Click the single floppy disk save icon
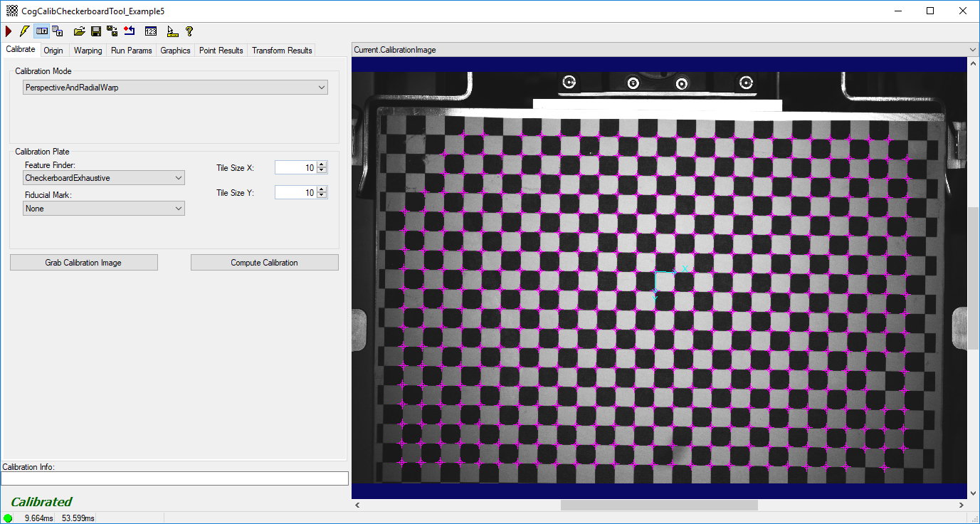 coord(96,31)
